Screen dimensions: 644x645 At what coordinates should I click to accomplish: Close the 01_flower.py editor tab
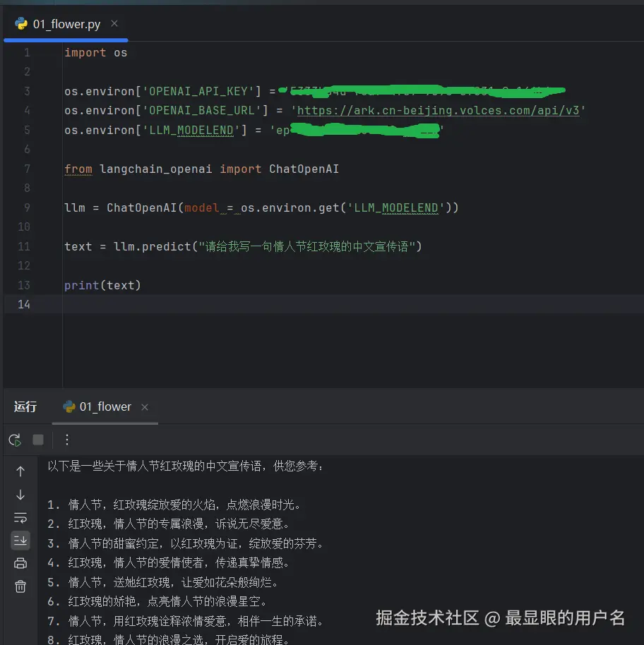click(x=114, y=24)
